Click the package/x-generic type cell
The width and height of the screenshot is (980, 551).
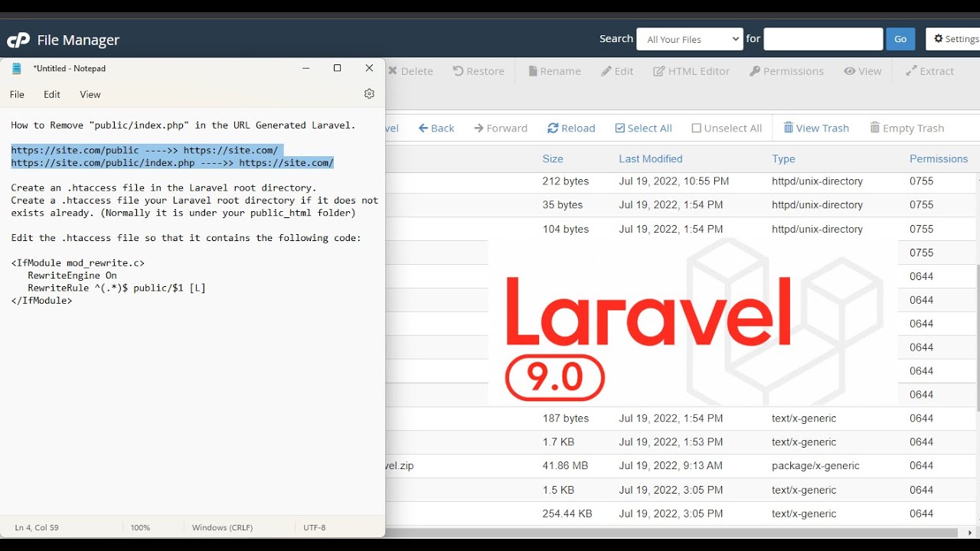tap(815, 465)
